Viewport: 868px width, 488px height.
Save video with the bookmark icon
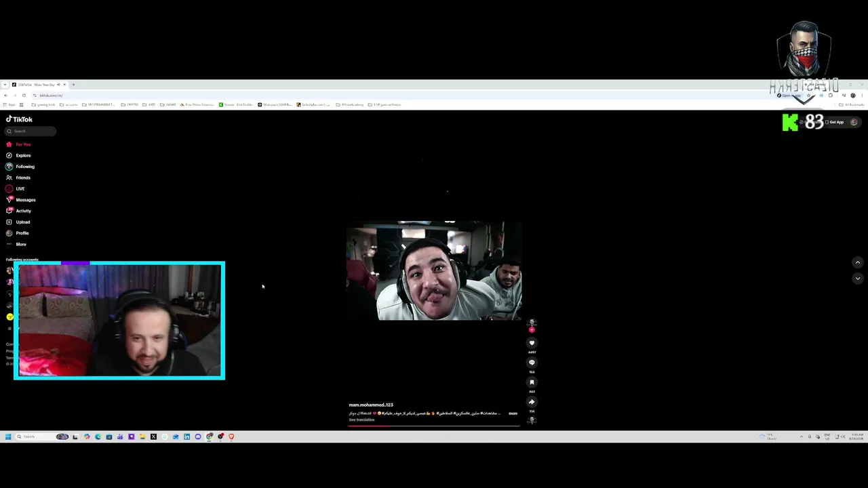[x=532, y=382]
